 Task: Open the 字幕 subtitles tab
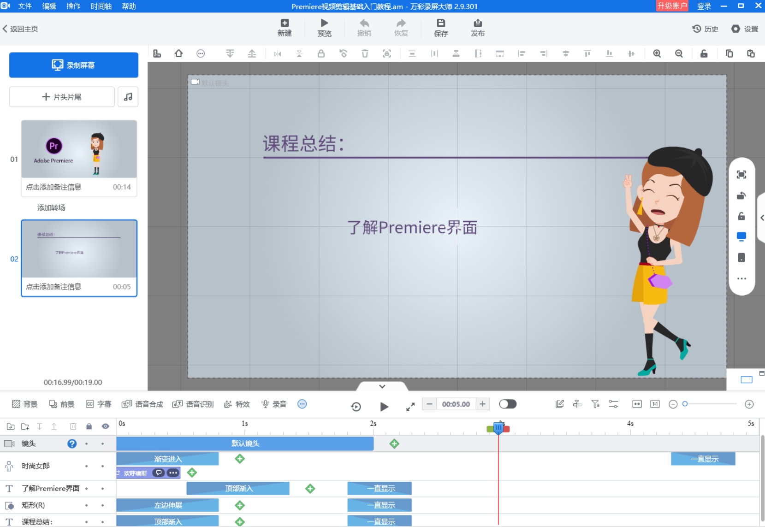pyautogui.click(x=99, y=404)
